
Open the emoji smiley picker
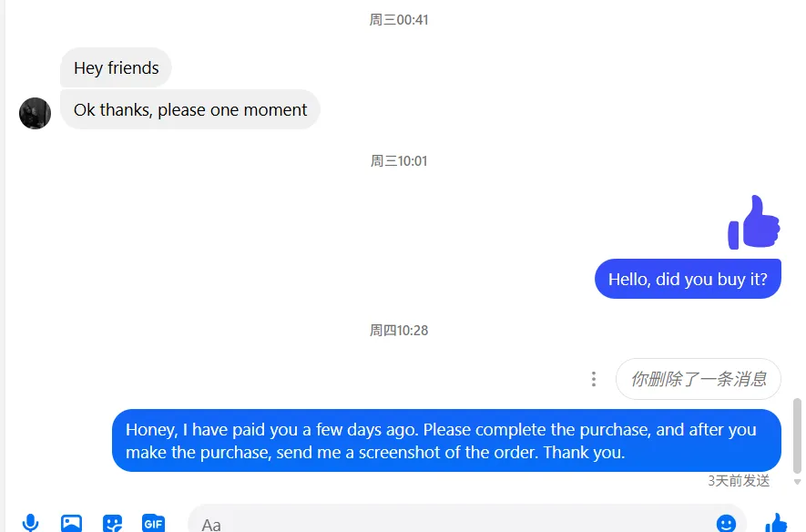726,523
